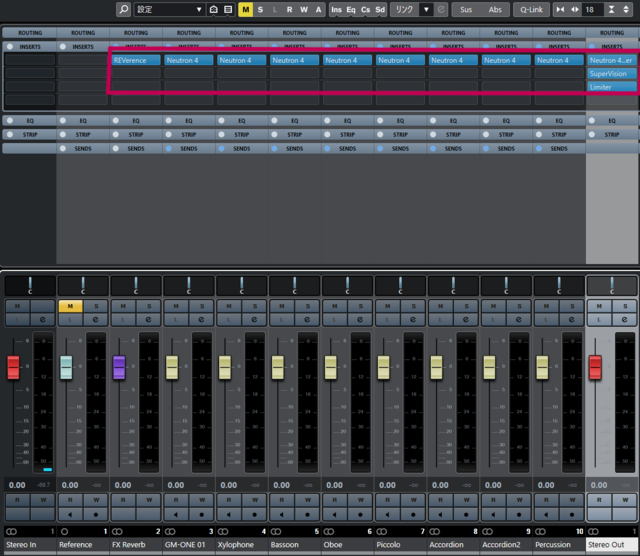Toggle global Read automation R in toolbar
640x556 pixels.
coord(289,9)
